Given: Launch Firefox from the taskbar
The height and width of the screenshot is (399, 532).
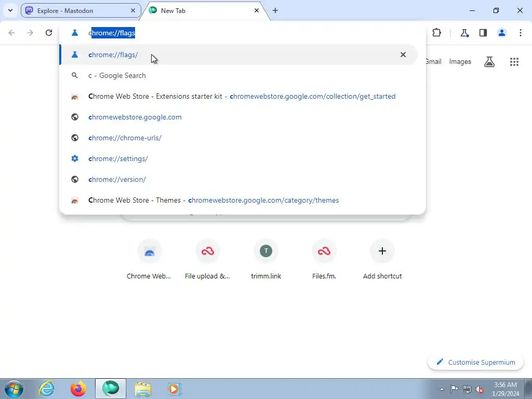Looking at the screenshot, I should [x=78, y=389].
